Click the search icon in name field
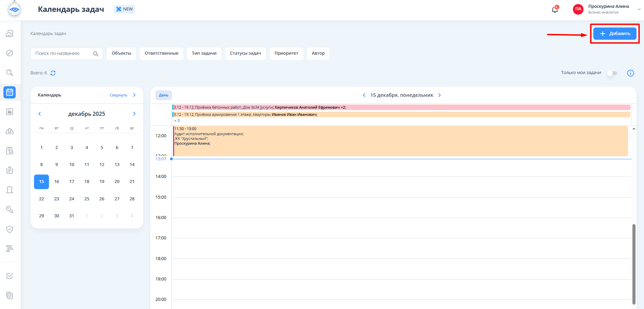This screenshot has height=309, width=644. pos(96,54)
